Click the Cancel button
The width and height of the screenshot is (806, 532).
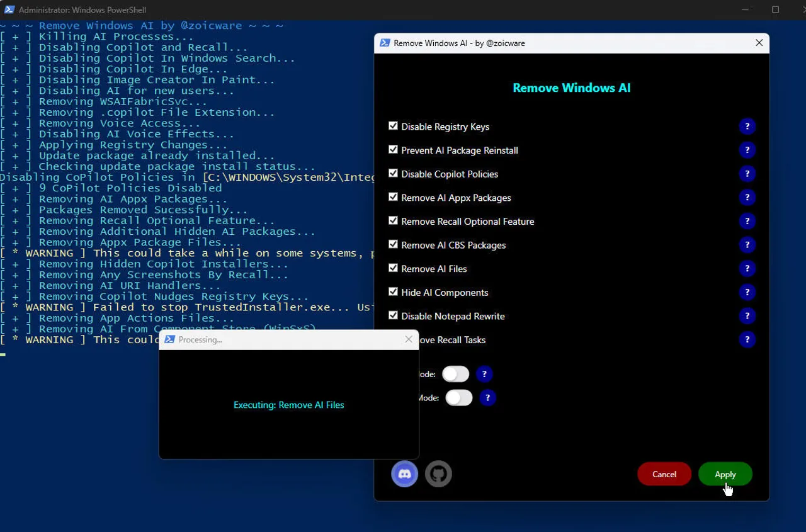click(664, 473)
